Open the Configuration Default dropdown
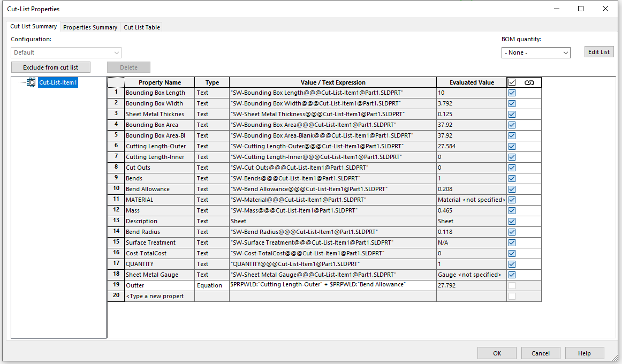The height and width of the screenshot is (364, 622). (66, 53)
